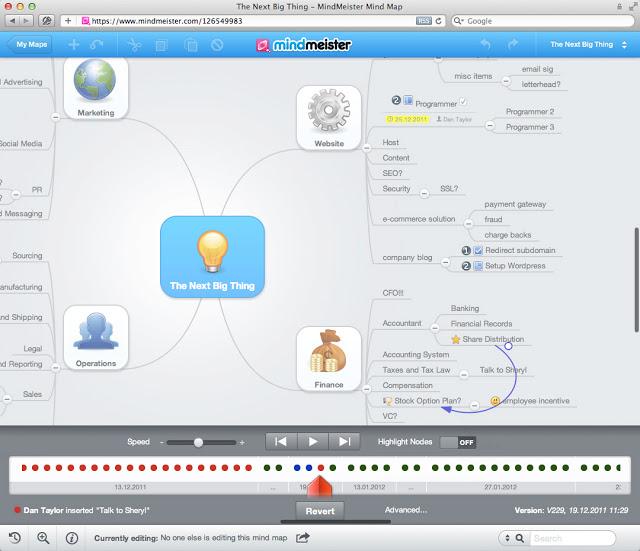Collapse the Programmer sub-branch

[490, 125]
